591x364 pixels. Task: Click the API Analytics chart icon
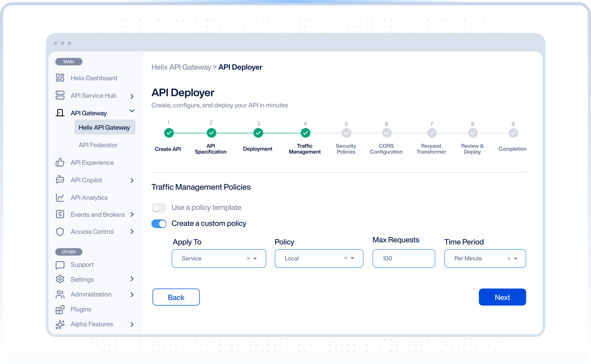tap(60, 197)
